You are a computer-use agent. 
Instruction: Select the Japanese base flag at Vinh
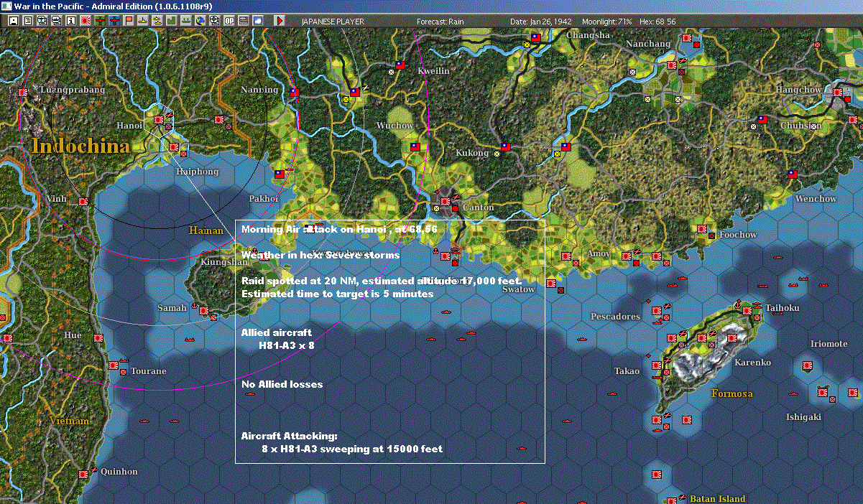click(x=83, y=202)
